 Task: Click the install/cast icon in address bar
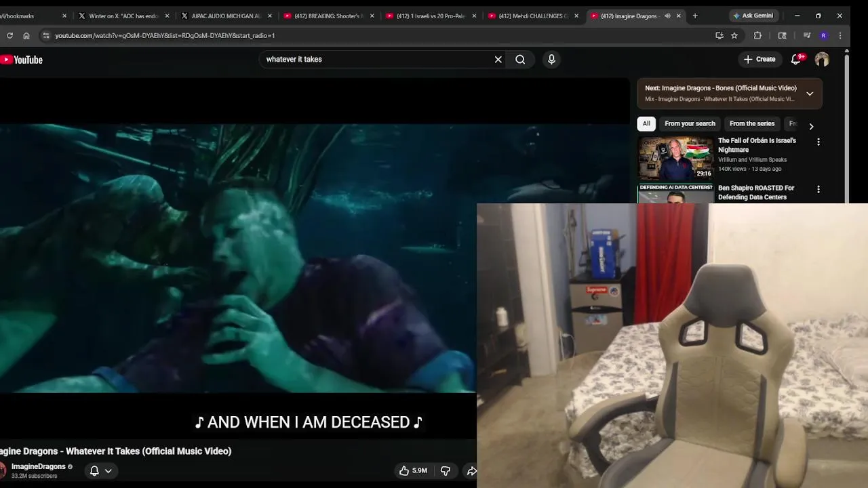pyautogui.click(x=719, y=35)
